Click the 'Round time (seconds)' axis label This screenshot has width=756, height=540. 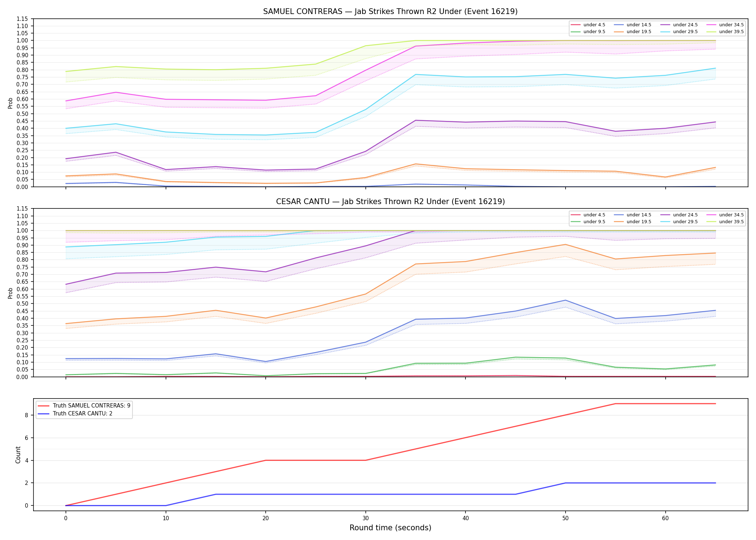tap(390, 528)
